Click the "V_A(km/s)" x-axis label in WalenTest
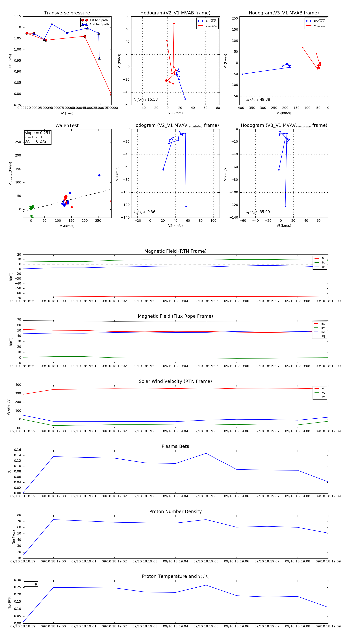 [x=67, y=226]
